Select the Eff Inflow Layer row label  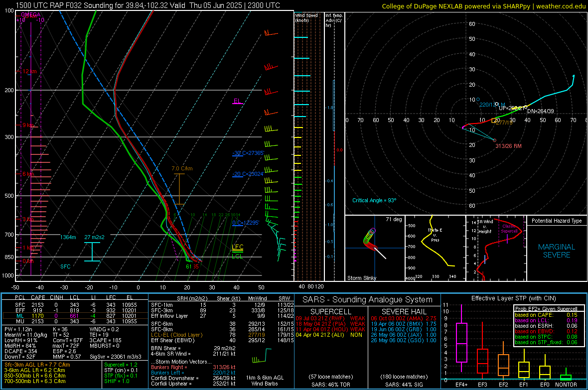click(169, 316)
